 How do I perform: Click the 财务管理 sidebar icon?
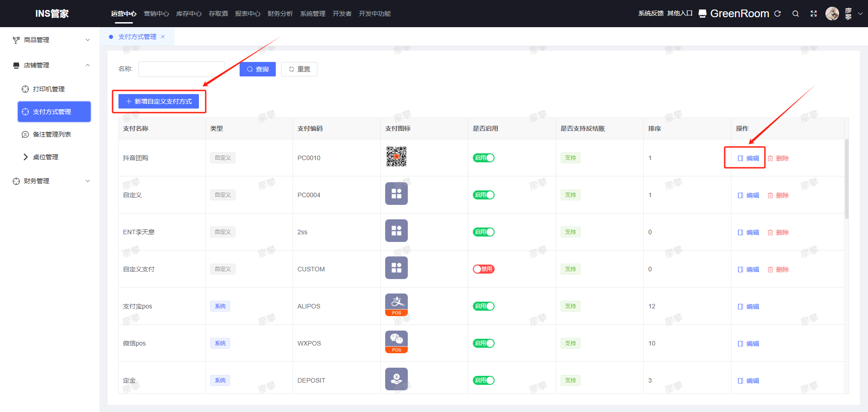click(16, 181)
